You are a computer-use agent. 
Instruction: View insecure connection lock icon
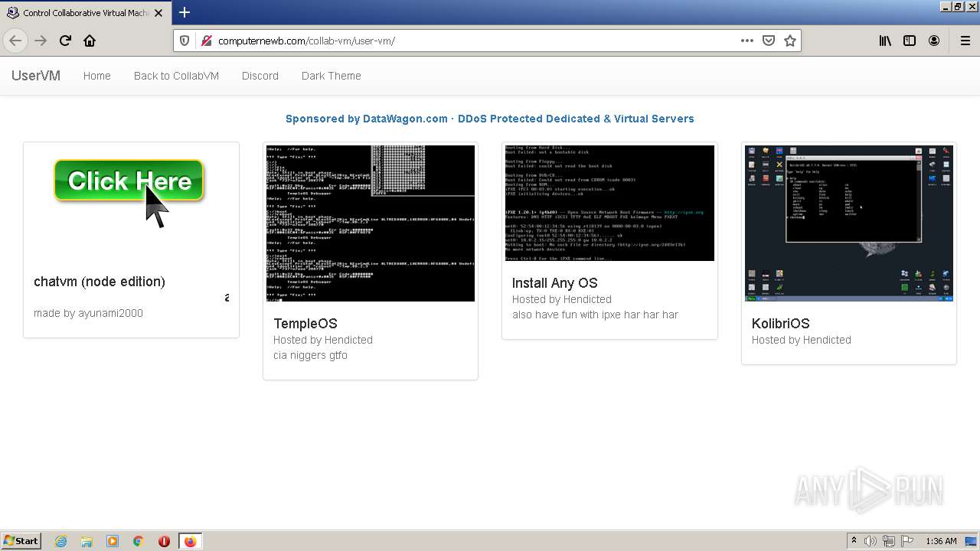(x=205, y=41)
